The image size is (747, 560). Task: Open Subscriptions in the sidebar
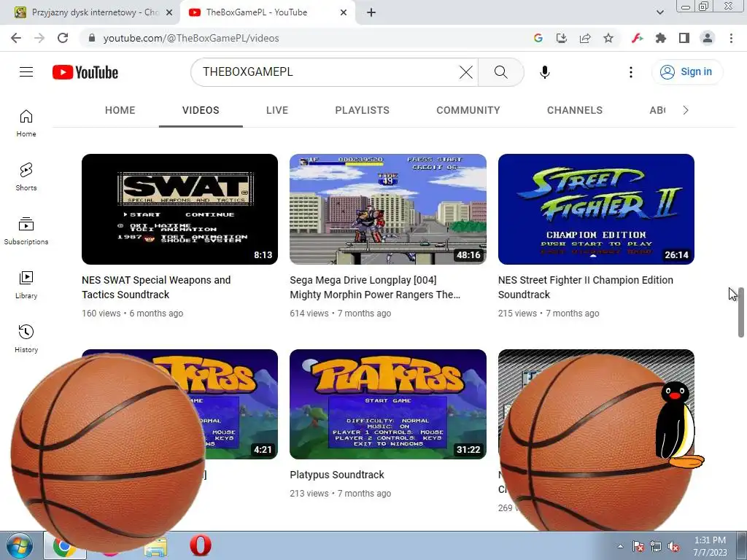(x=26, y=231)
